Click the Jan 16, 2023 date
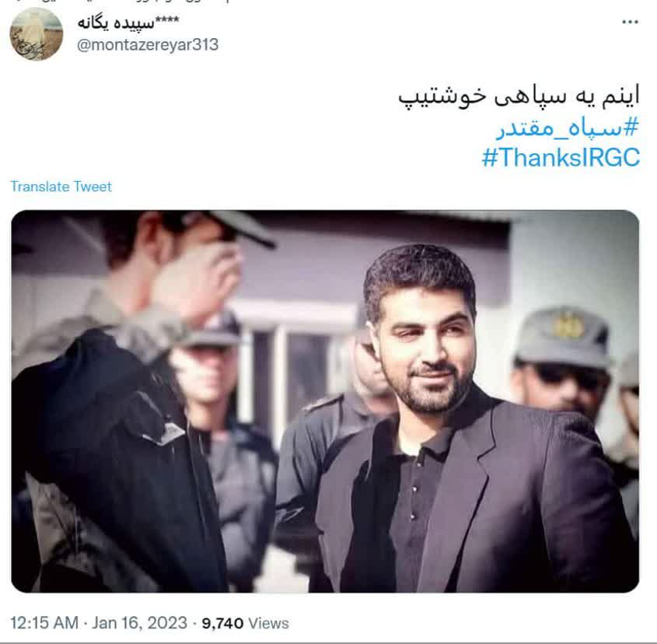The height and width of the screenshot is (644, 657). point(139,623)
